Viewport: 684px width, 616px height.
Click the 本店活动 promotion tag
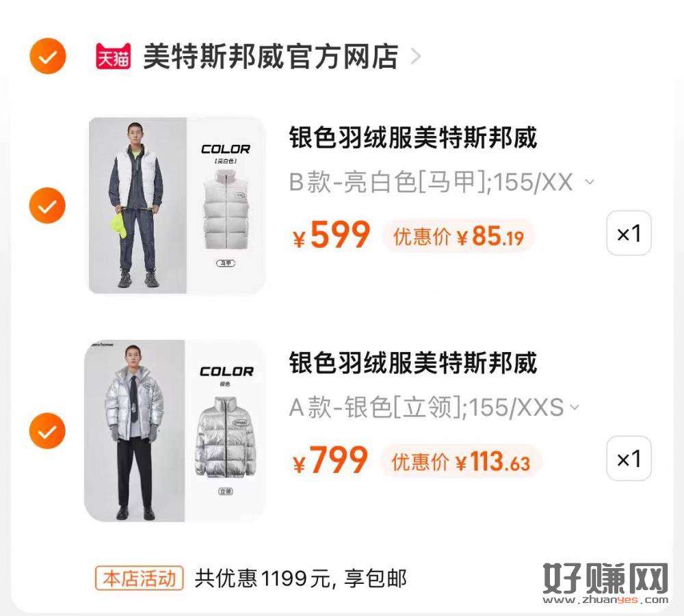(x=139, y=578)
